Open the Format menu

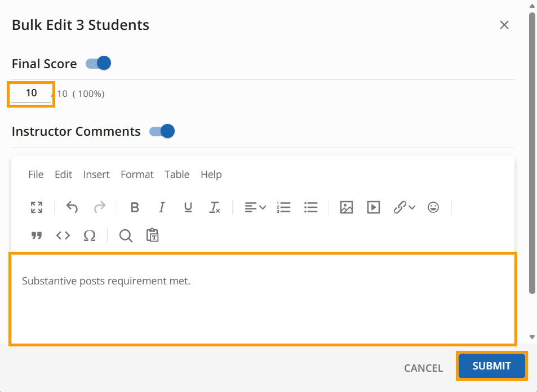click(x=137, y=175)
